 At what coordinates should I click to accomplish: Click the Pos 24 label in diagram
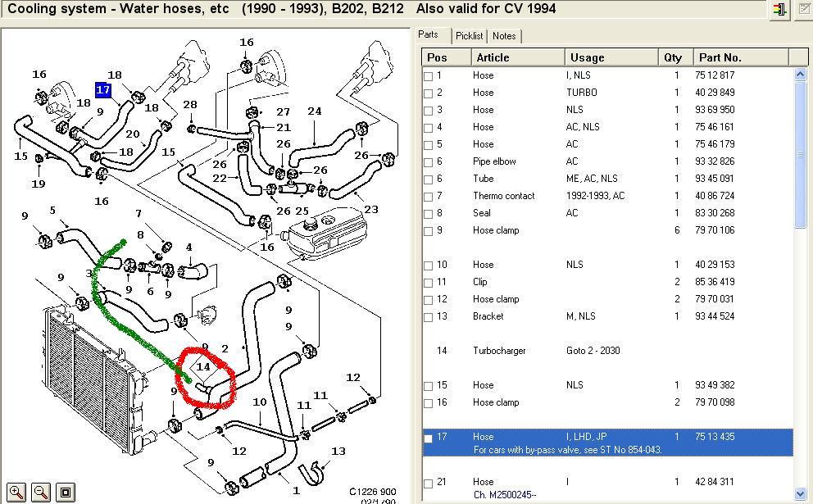(314, 111)
